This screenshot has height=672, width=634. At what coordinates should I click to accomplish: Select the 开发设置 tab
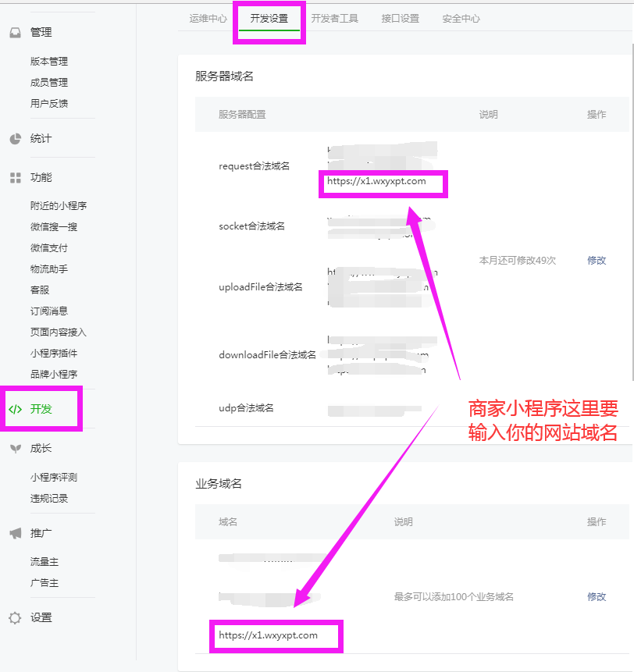click(269, 18)
